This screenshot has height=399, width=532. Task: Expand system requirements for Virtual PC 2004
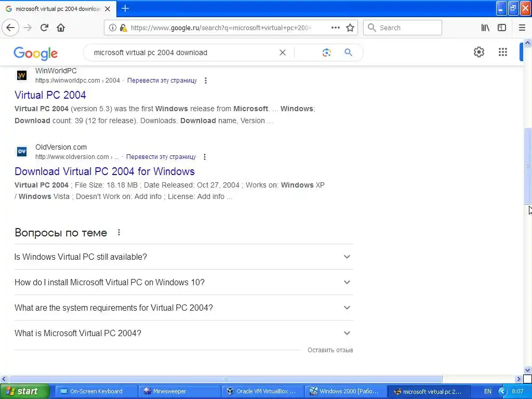(x=183, y=308)
